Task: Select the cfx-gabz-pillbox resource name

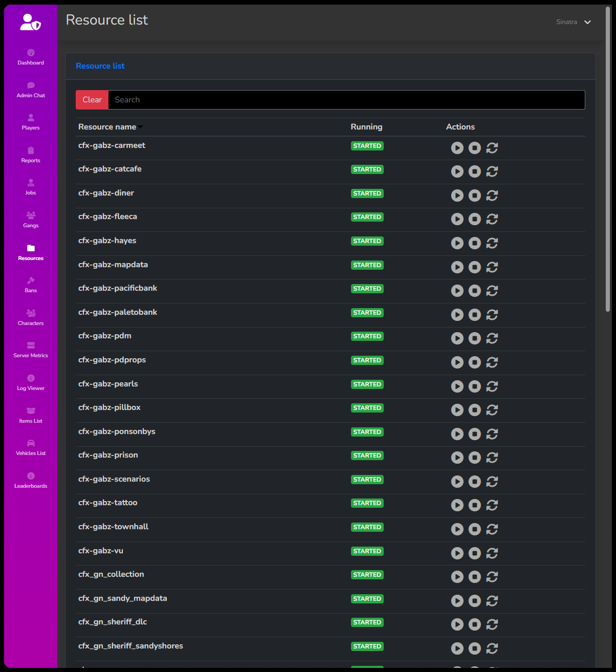Action: click(x=109, y=407)
